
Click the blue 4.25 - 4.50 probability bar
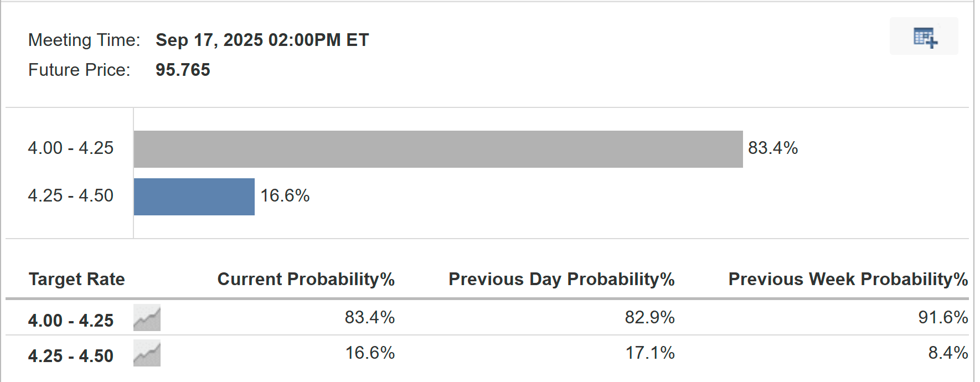[x=194, y=197]
